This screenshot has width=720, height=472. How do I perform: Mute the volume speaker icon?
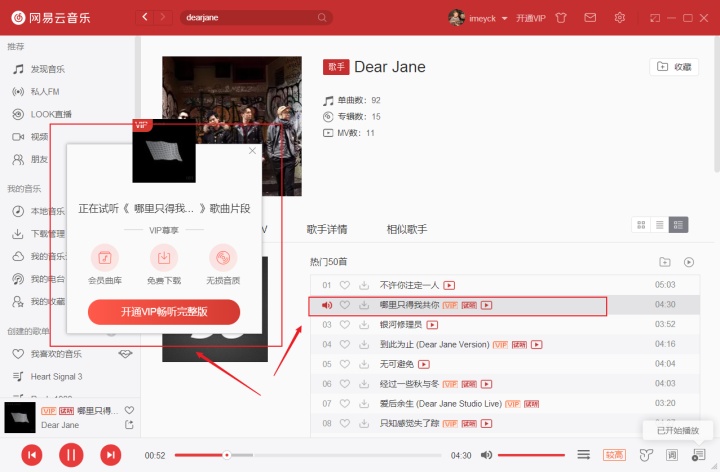(x=486, y=455)
